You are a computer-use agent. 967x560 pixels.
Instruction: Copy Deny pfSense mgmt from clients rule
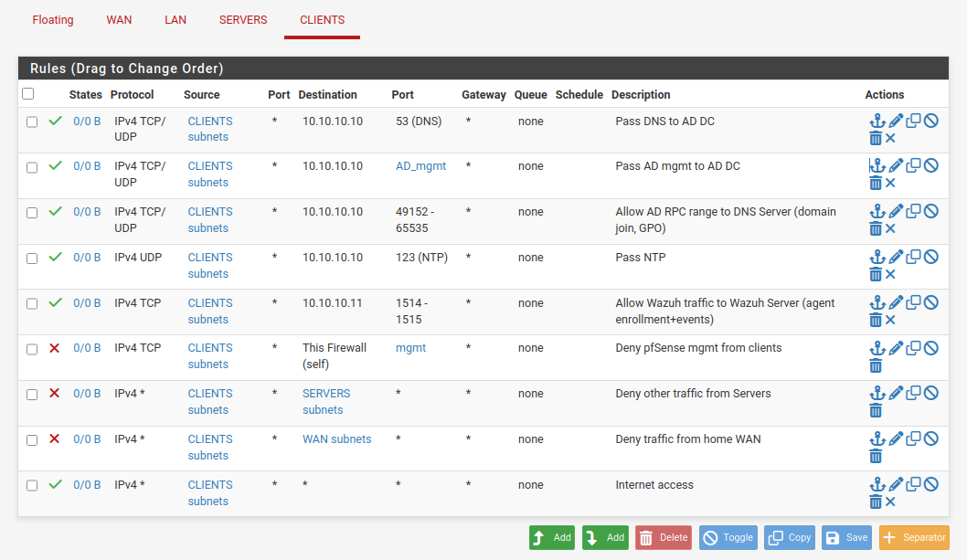913,348
